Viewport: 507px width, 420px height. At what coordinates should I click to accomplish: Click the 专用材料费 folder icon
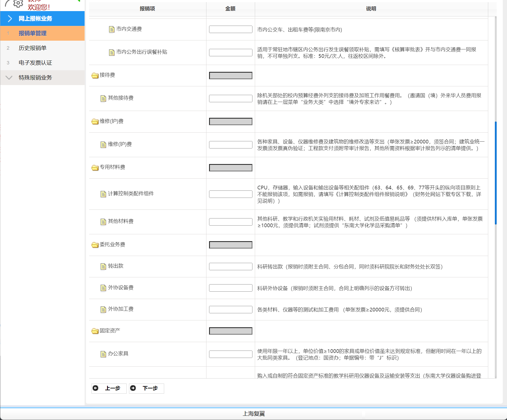(95, 168)
